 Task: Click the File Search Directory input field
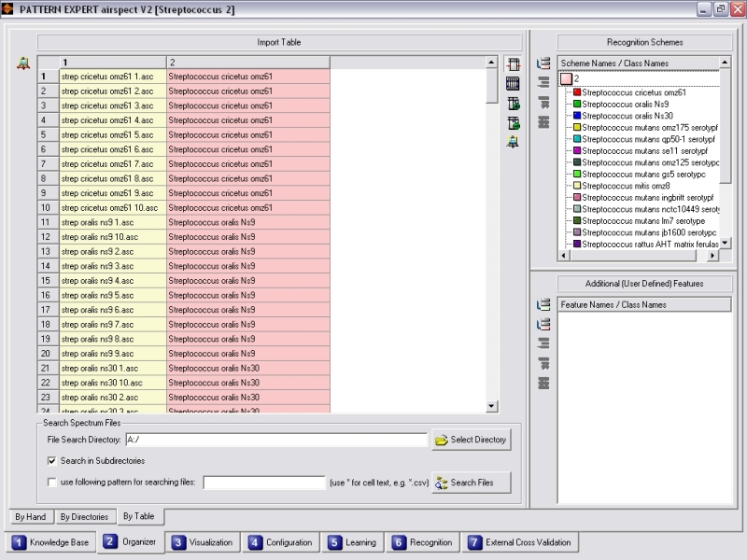coord(275,440)
